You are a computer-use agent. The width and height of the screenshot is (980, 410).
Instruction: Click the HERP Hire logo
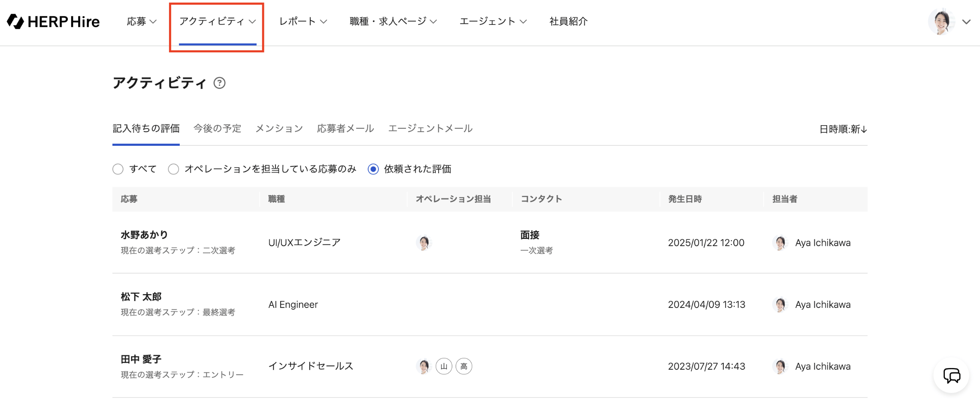53,21
